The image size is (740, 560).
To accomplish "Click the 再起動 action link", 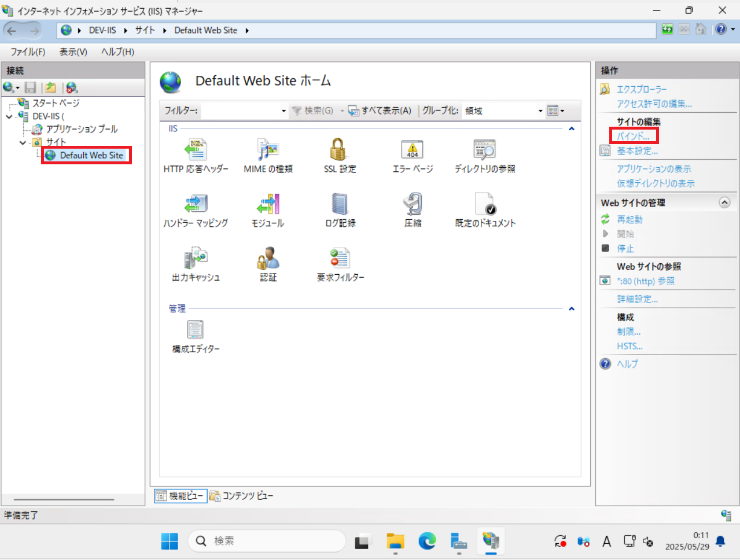I will [629, 219].
